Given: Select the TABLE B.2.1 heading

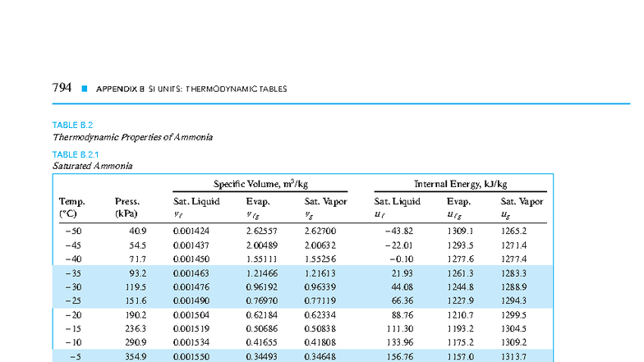Looking at the screenshot, I should click(x=76, y=154).
